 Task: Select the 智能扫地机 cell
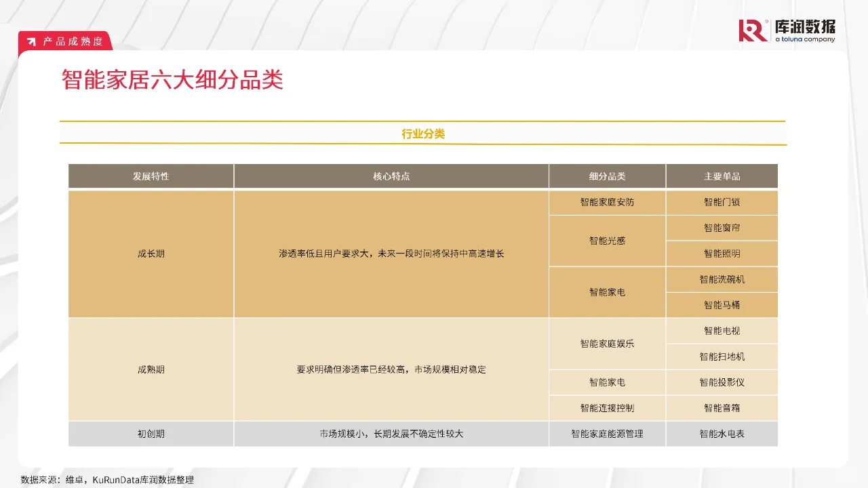click(722, 357)
